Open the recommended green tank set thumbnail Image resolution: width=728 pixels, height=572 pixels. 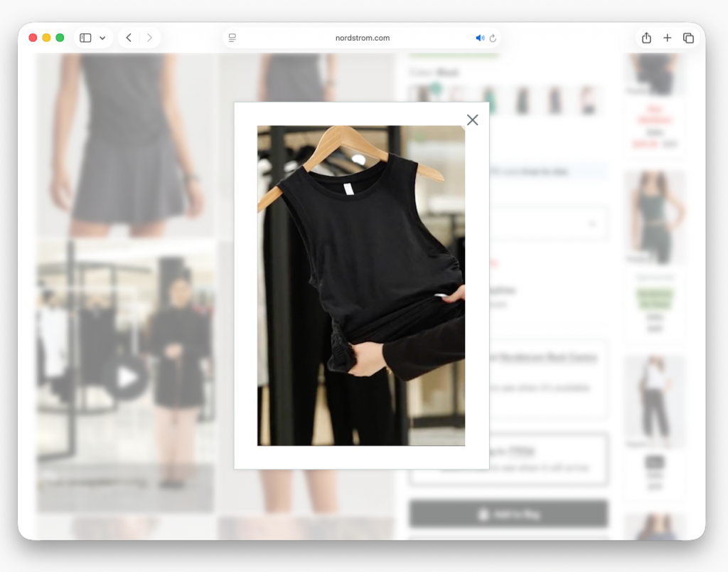click(654, 217)
